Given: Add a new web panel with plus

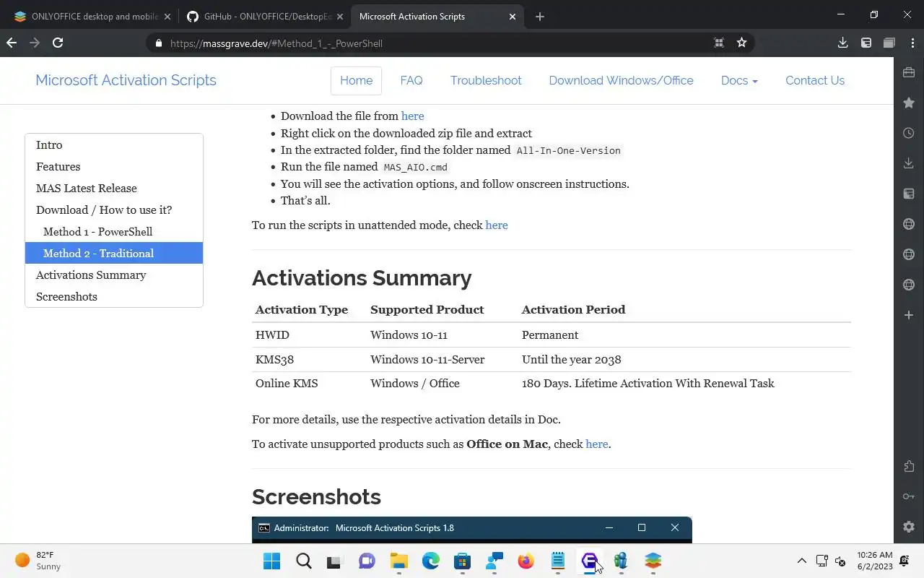Looking at the screenshot, I should 909,315.
